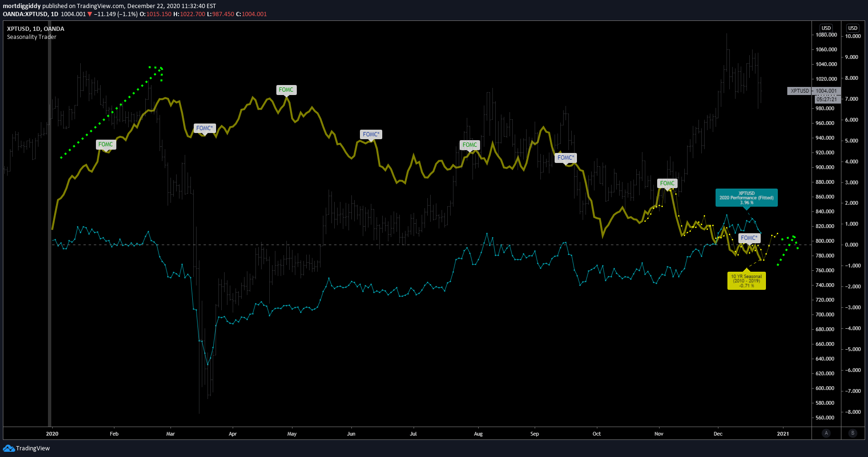
Task: Select the February FOMC marker label
Action: [x=106, y=144]
